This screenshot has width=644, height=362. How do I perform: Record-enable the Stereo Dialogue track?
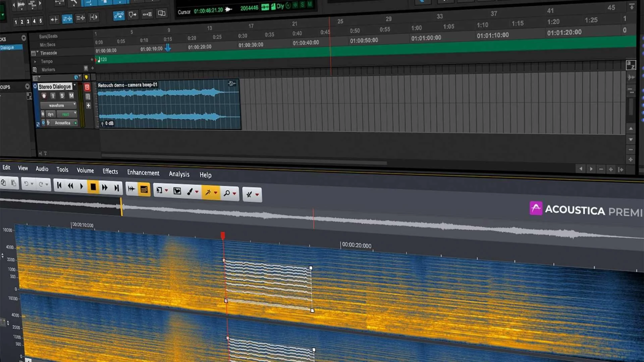tap(44, 96)
